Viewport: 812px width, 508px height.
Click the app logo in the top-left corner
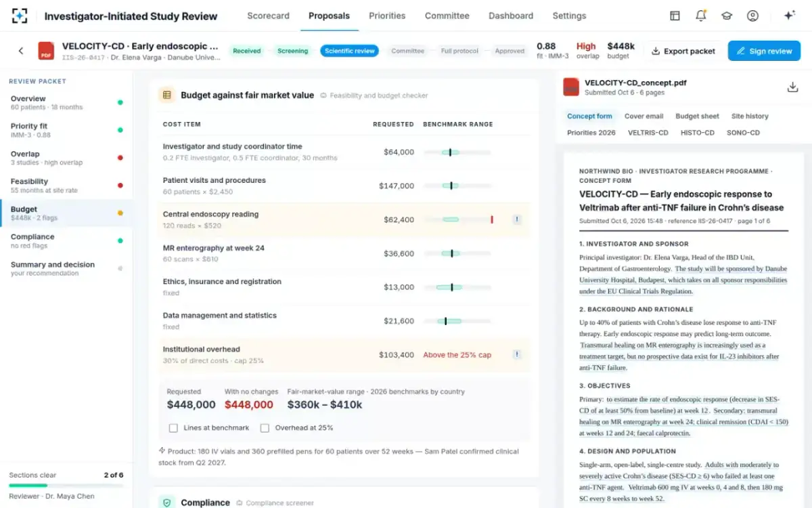20,16
